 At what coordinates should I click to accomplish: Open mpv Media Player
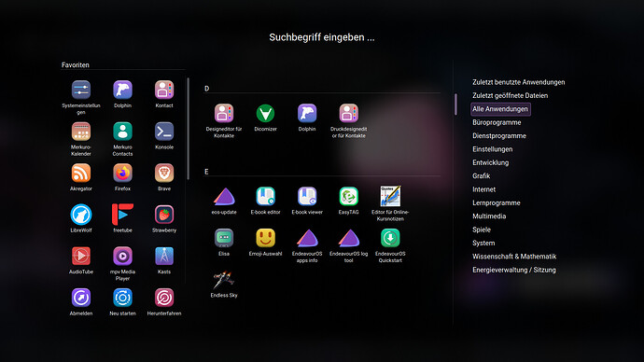122,256
